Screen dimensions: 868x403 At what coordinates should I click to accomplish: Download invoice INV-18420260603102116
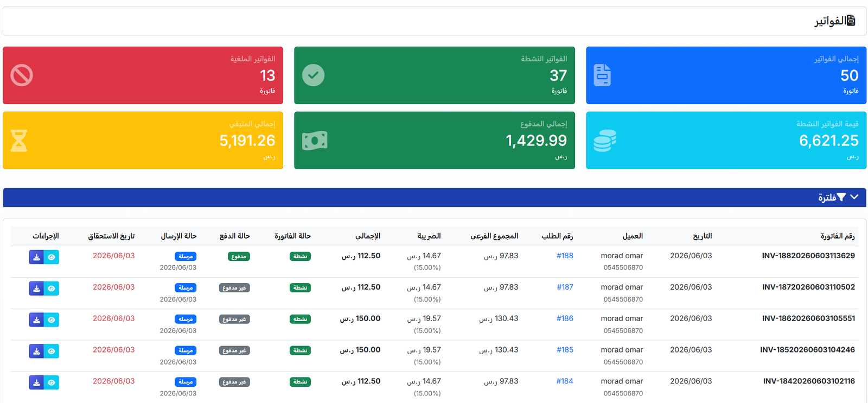pyautogui.click(x=36, y=383)
